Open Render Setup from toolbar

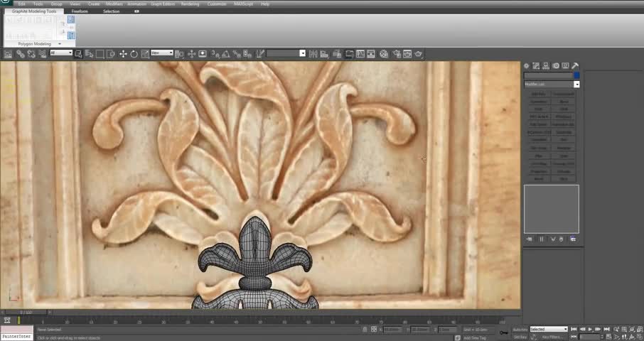[397, 54]
